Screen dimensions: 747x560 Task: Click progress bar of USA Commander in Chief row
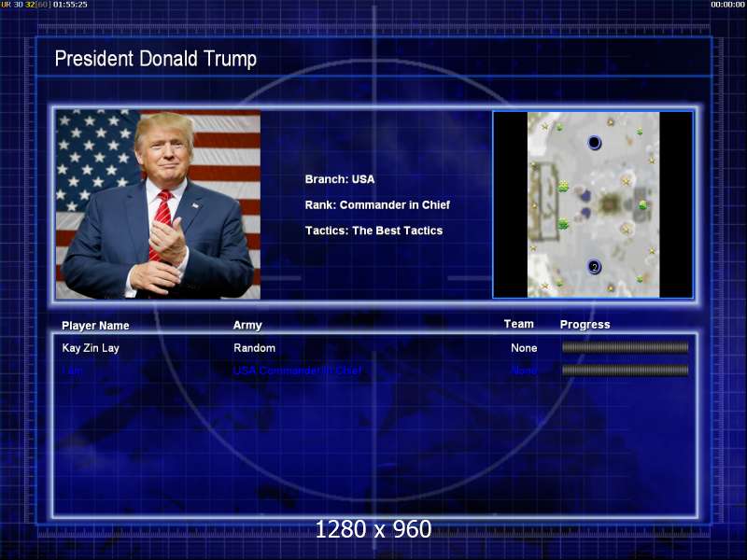pos(625,370)
